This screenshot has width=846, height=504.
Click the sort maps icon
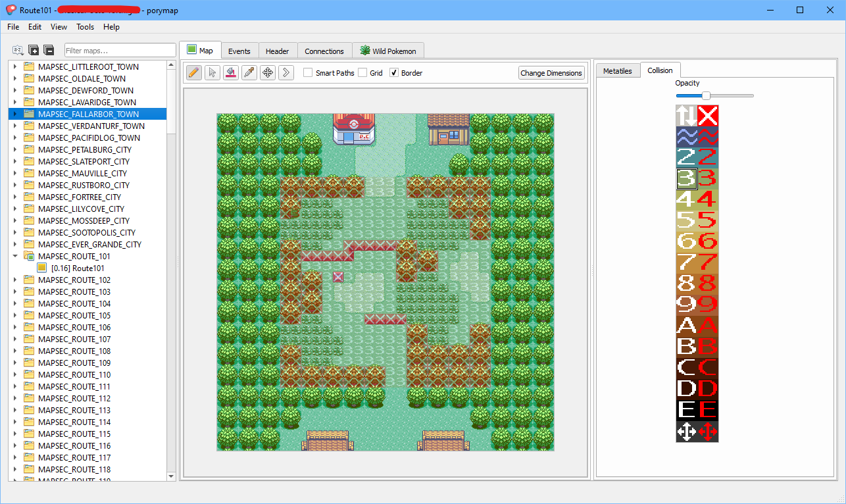point(18,50)
